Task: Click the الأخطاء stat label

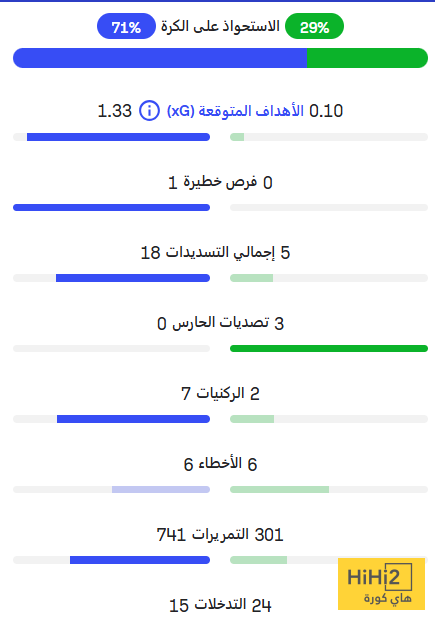Action: [220, 463]
